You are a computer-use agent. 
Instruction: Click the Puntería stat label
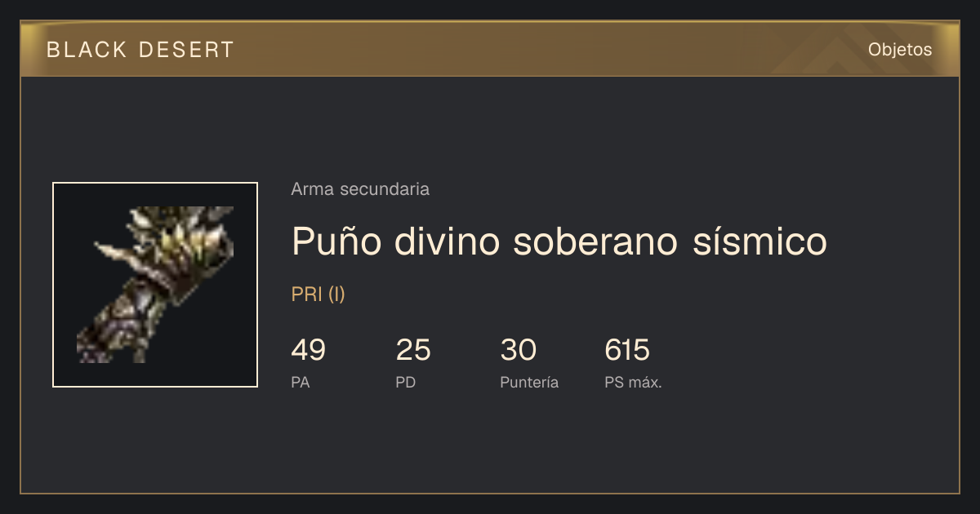(x=529, y=382)
